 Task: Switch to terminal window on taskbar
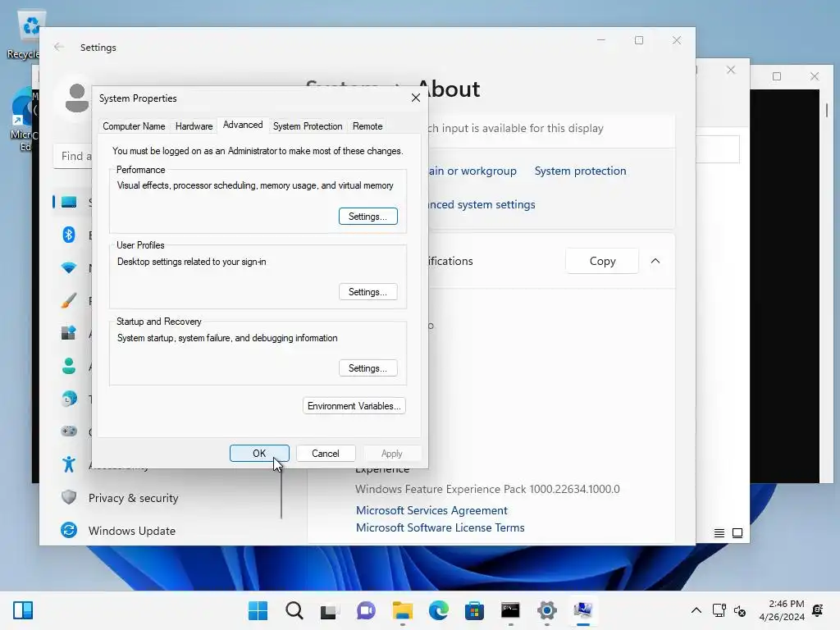(x=510, y=610)
